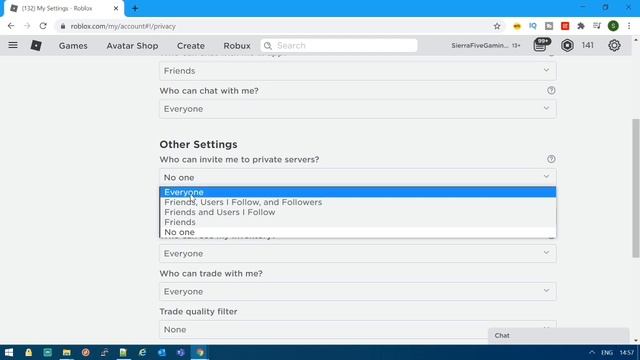Bookmark this page with the star icon
640x360 pixels.
click(497, 26)
